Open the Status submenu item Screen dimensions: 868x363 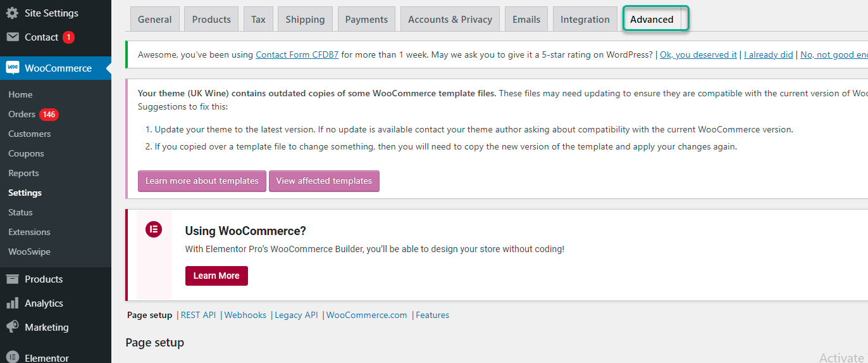(20, 212)
